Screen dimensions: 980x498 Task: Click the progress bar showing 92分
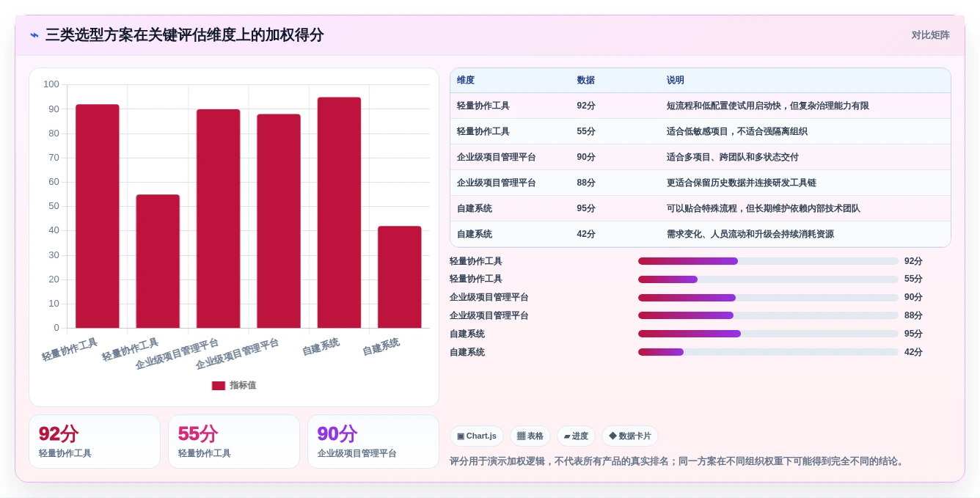coord(768,261)
